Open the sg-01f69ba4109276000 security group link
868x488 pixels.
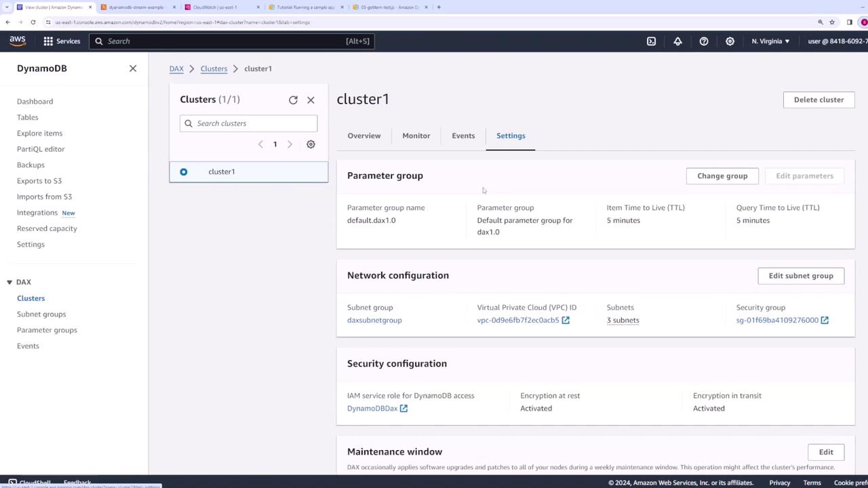(x=777, y=321)
